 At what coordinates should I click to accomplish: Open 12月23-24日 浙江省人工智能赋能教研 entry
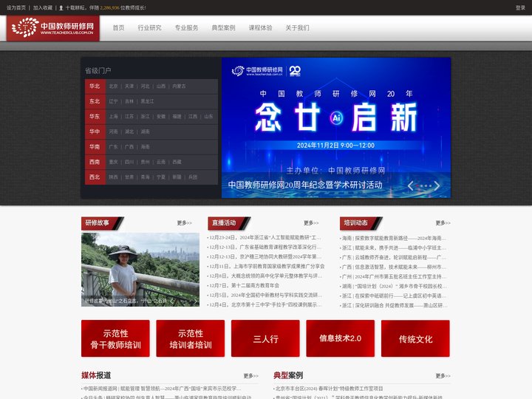pyautogui.click(x=265, y=237)
